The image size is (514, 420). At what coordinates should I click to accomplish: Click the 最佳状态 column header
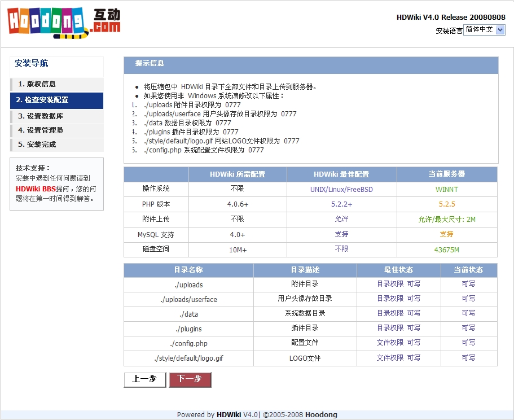point(398,270)
